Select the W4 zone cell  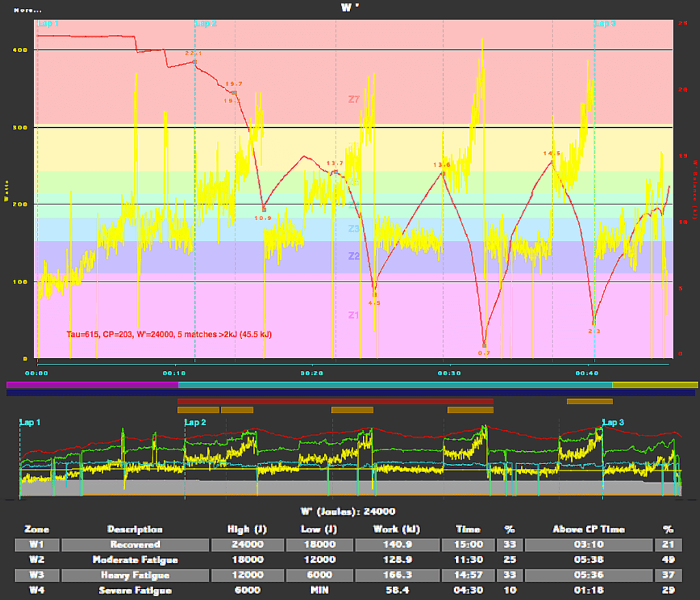coord(37,590)
